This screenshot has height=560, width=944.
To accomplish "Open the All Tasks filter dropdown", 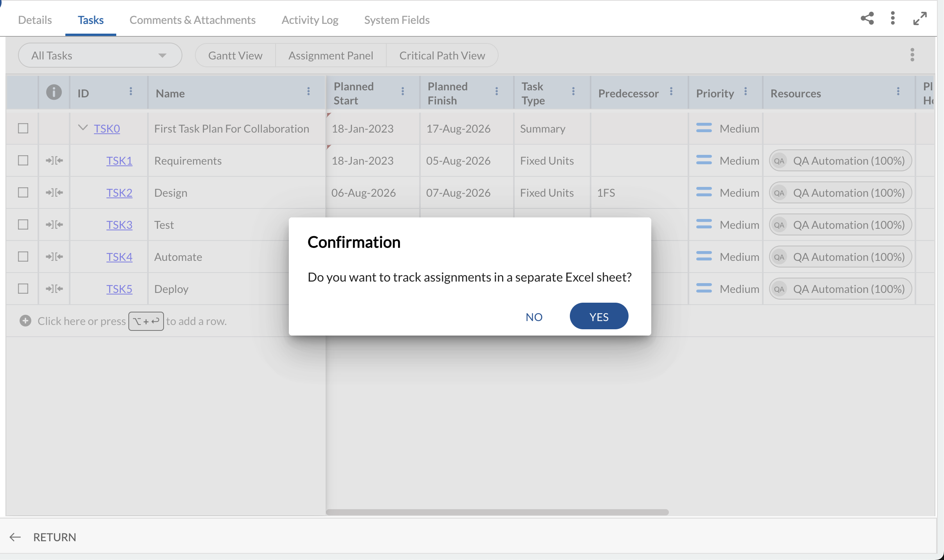I will click(x=100, y=56).
